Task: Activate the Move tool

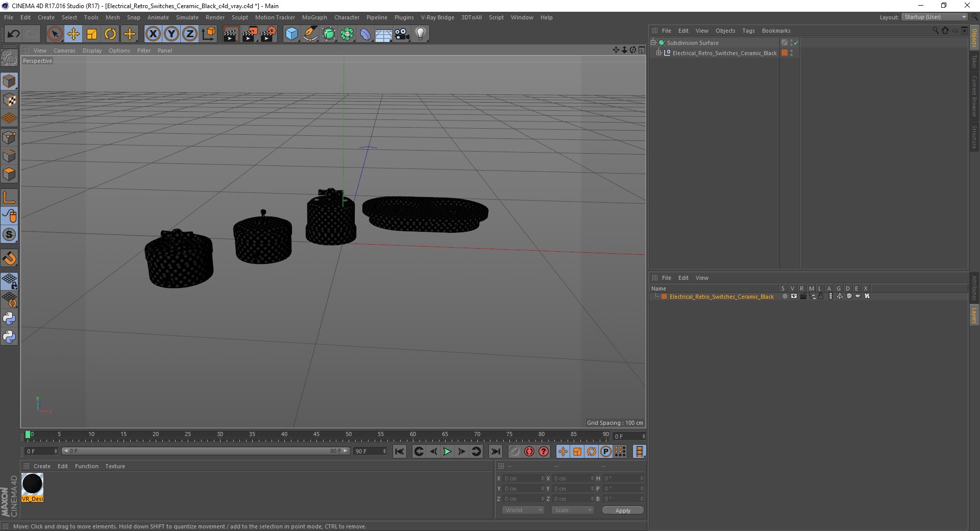Action: point(73,34)
